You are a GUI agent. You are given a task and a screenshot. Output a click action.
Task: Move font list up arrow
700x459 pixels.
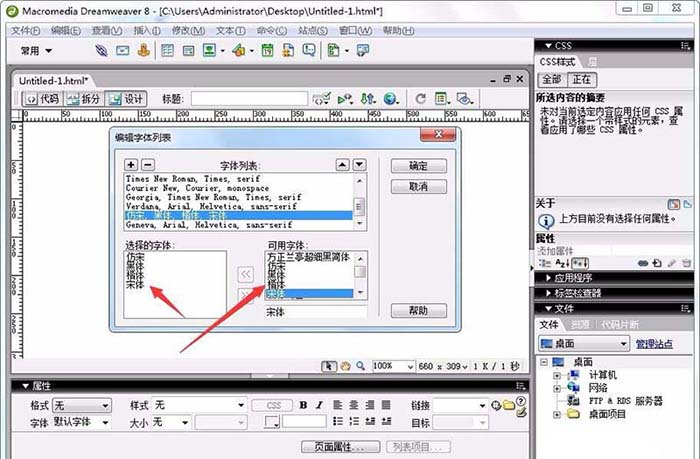click(342, 165)
